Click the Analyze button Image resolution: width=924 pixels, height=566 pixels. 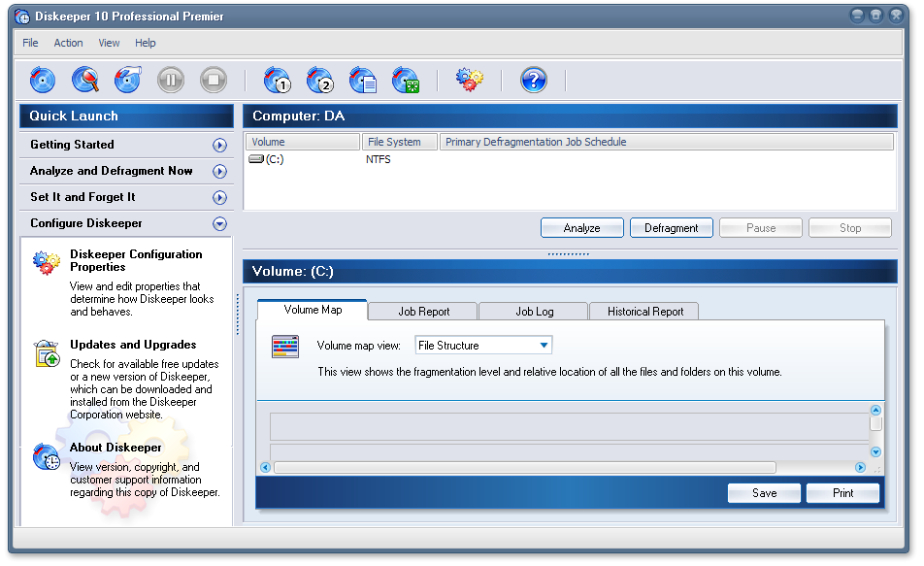[581, 228]
